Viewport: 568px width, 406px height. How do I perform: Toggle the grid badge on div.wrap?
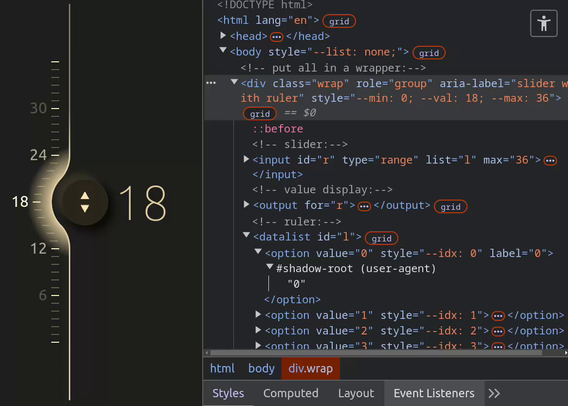[x=260, y=114]
